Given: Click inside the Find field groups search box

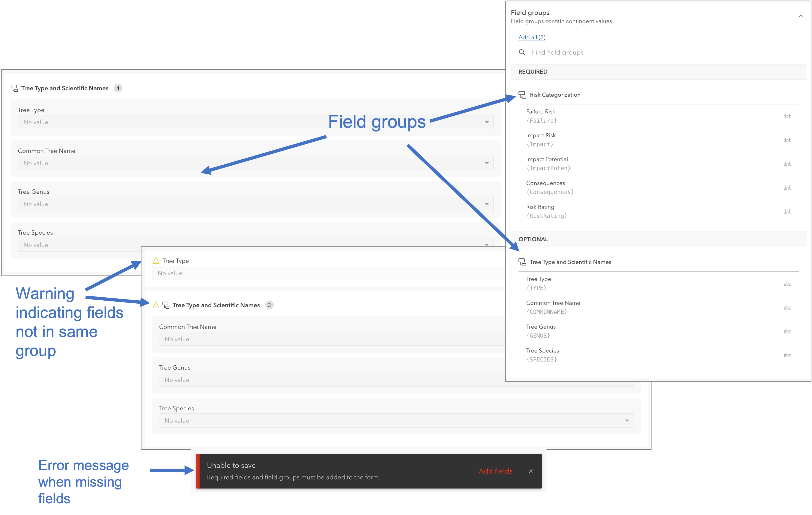Looking at the screenshot, I should [573, 52].
